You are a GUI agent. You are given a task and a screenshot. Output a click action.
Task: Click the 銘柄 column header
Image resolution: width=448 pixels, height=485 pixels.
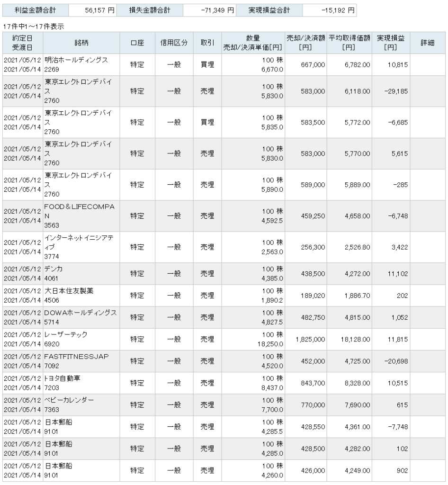click(x=81, y=43)
